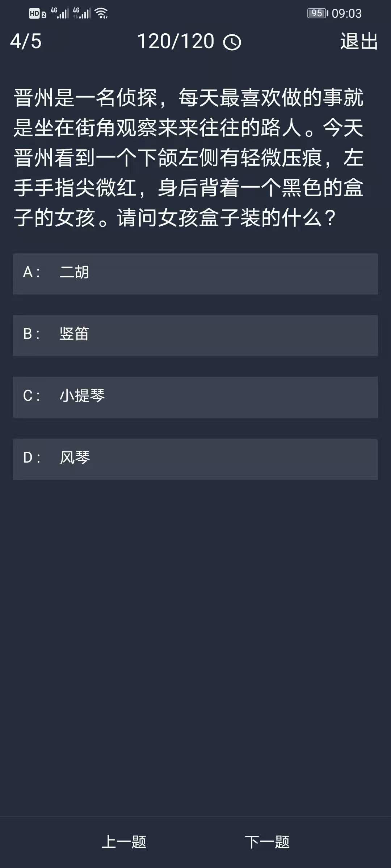Tap the 09:03 system time
This screenshot has height=868, width=391.
tap(346, 13)
